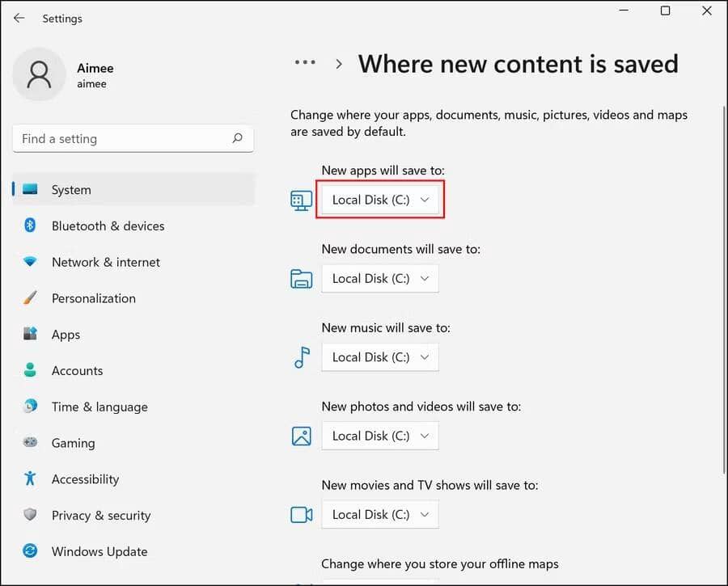728x586 pixels.
Task: Click the Accounts sidebar icon
Action: click(30, 370)
